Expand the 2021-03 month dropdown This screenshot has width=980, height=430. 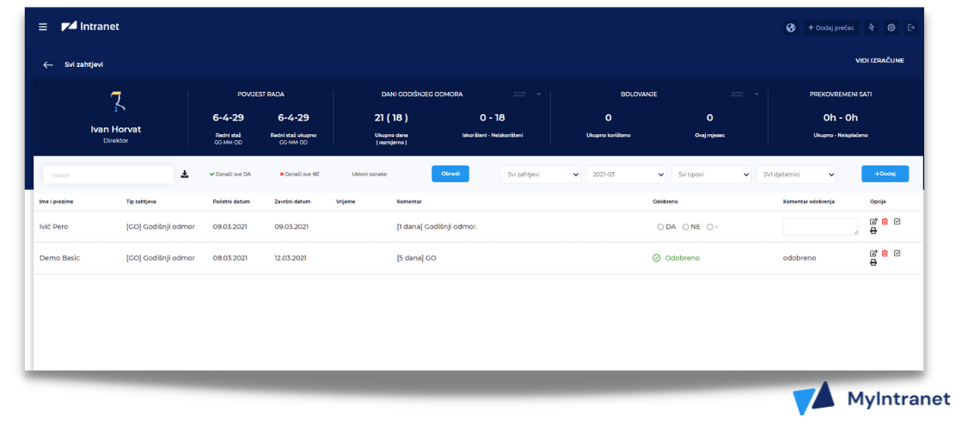tap(626, 175)
